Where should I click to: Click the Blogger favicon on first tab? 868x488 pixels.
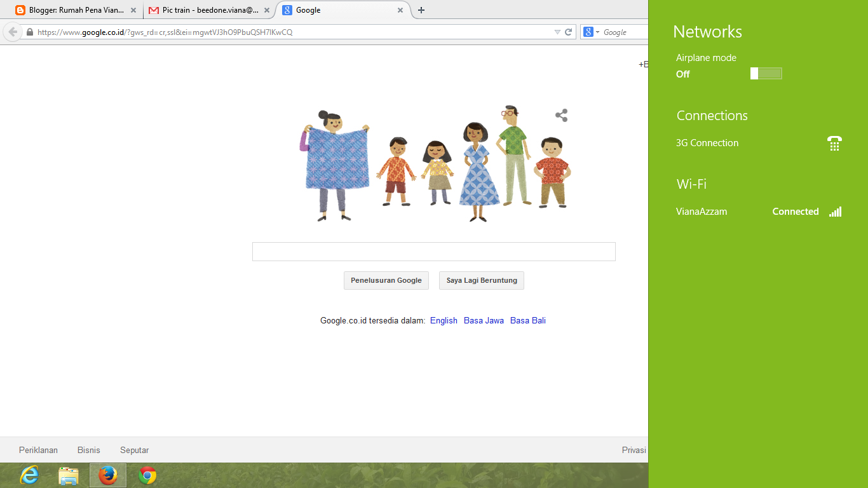click(20, 10)
